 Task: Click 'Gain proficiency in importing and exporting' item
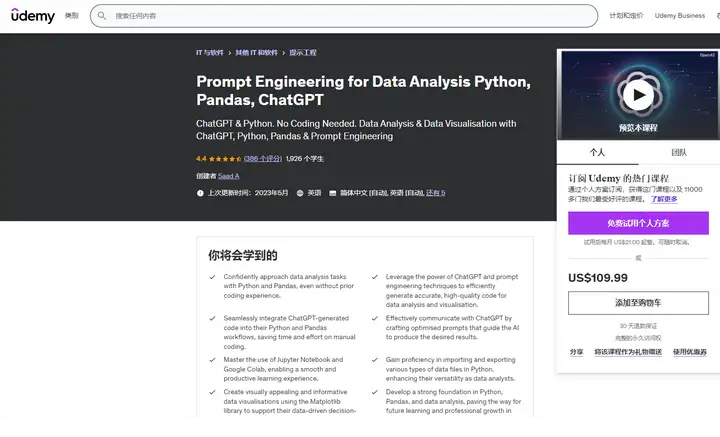tap(450, 370)
